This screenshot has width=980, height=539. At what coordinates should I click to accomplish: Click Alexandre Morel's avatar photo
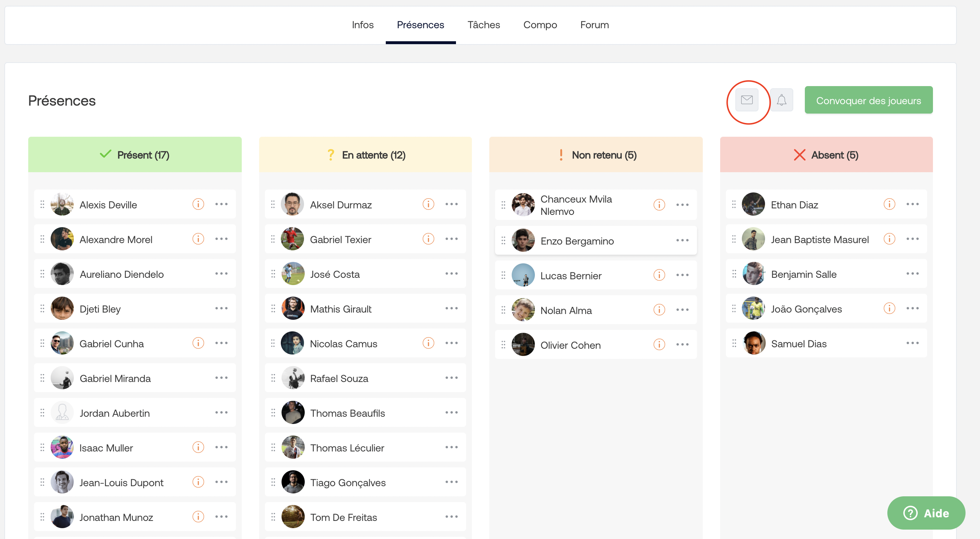pos(62,239)
